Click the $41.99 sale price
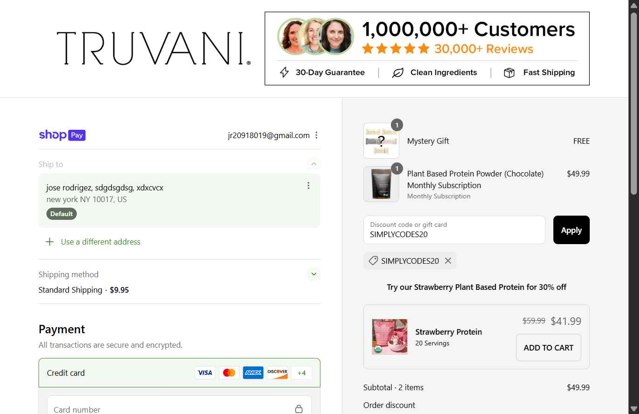 pos(566,321)
